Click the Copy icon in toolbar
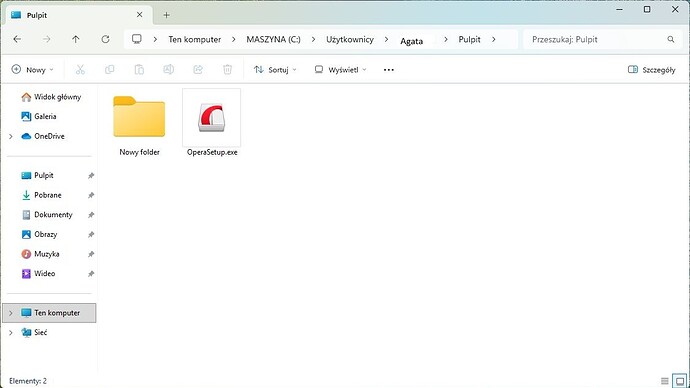 (x=110, y=70)
